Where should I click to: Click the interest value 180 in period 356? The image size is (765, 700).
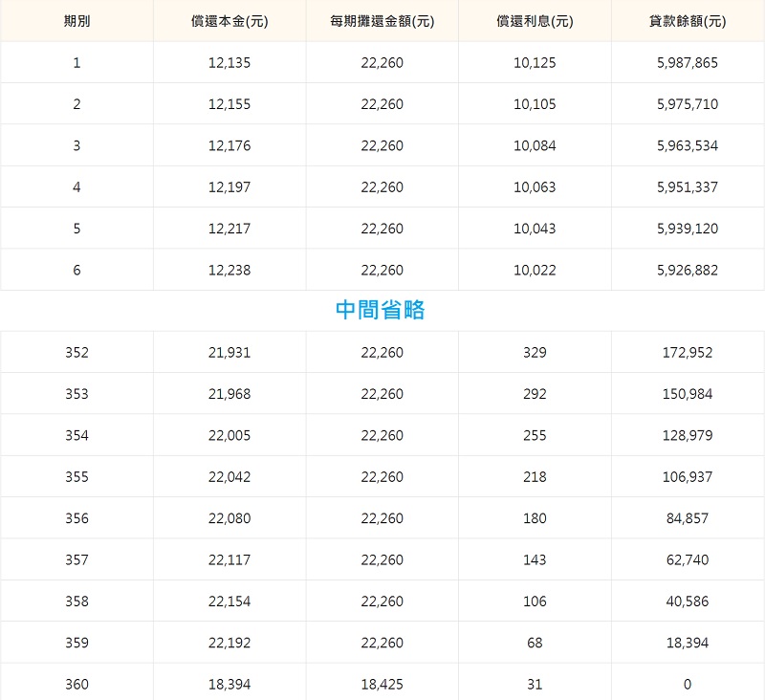click(x=535, y=518)
